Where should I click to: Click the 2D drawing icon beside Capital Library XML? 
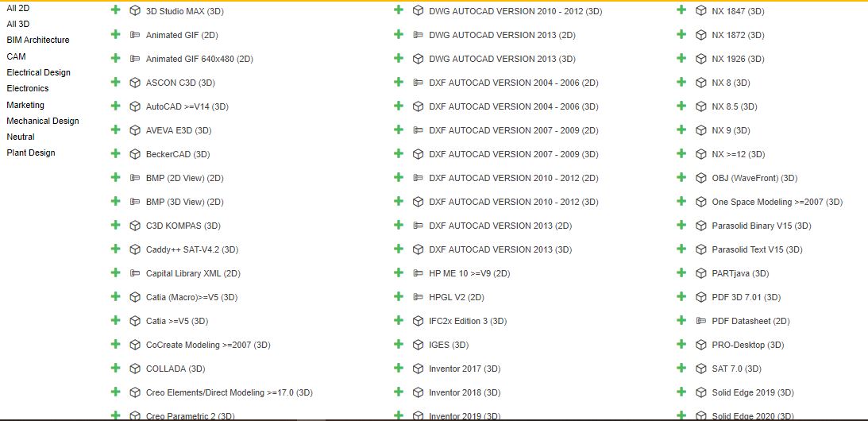pos(135,273)
